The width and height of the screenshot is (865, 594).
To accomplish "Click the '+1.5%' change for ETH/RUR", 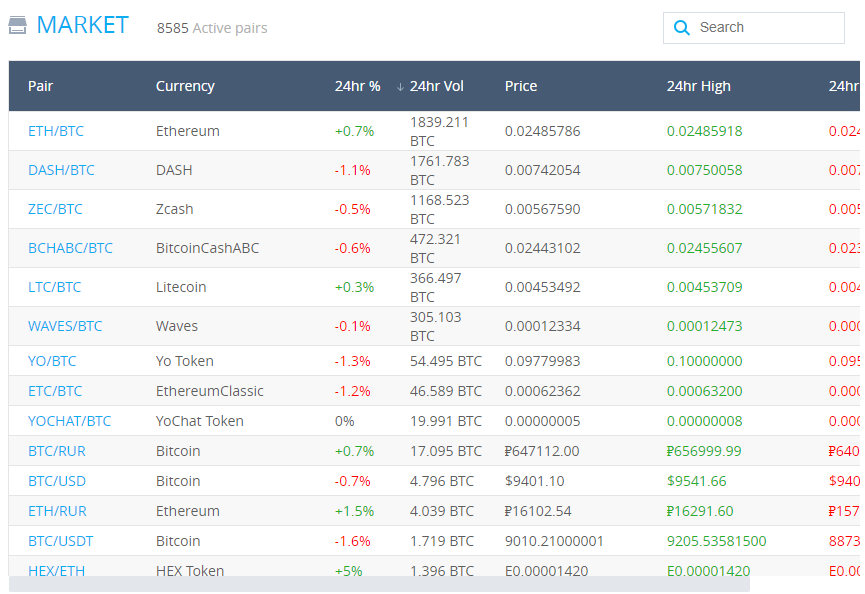I will click(x=354, y=511).
